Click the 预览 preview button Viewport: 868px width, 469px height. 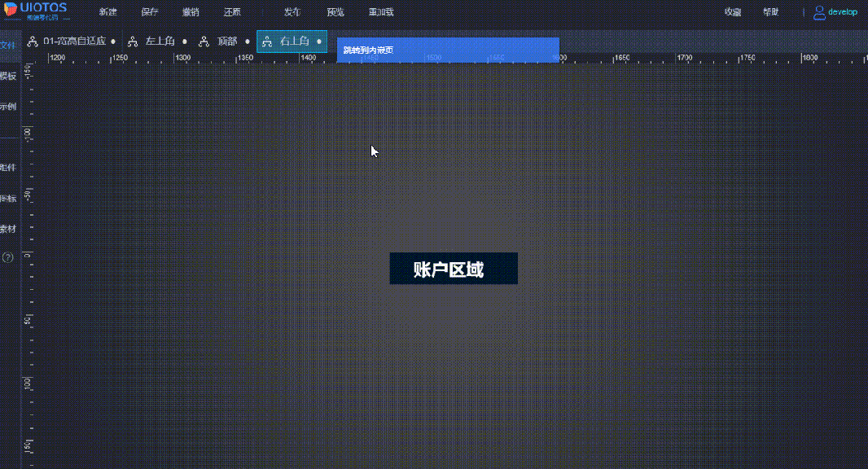(x=335, y=12)
